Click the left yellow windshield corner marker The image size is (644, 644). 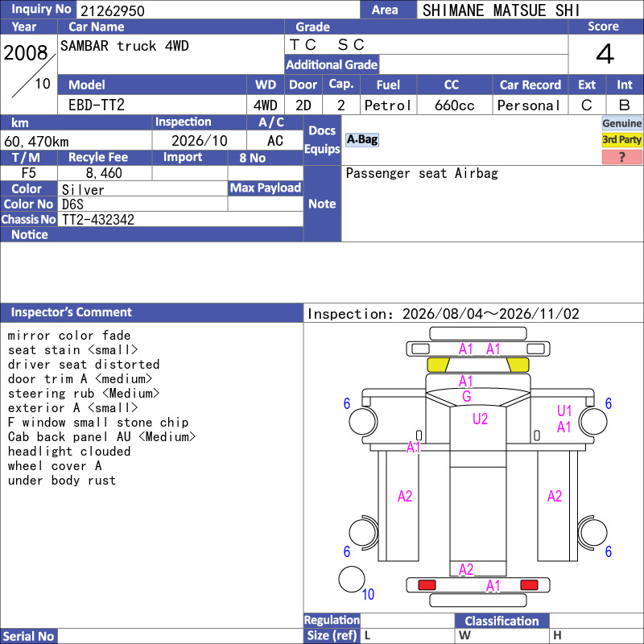click(x=438, y=365)
